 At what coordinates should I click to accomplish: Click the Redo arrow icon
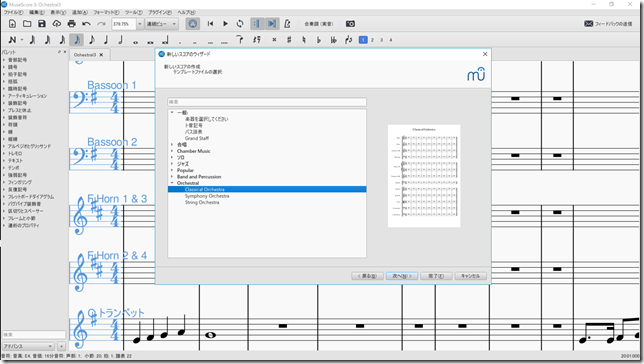[x=101, y=24]
